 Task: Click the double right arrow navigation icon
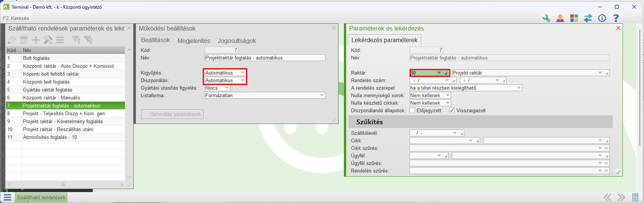tap(621, 197)
